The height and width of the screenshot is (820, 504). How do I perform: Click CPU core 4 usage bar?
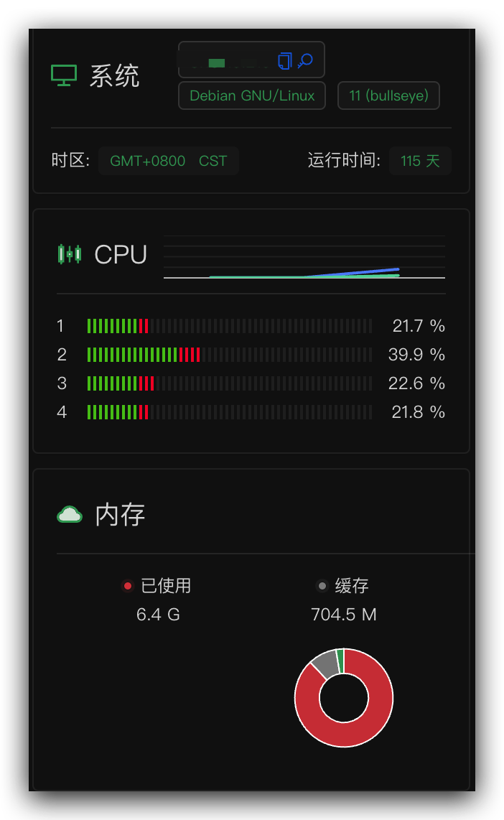click(230, 412)
